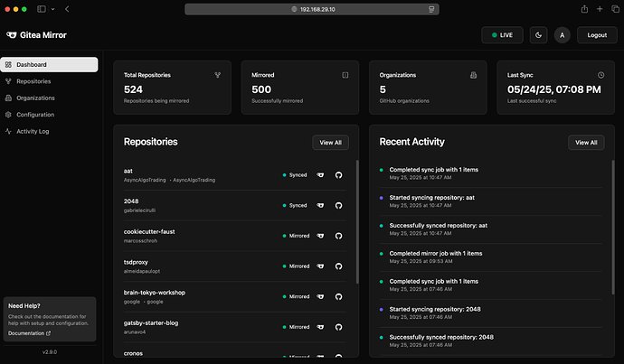Viewport: 624px width, 364px height.
Task: Click the user avatar 'A' icon
Action: pyautogui.click(x=563, y=35)
